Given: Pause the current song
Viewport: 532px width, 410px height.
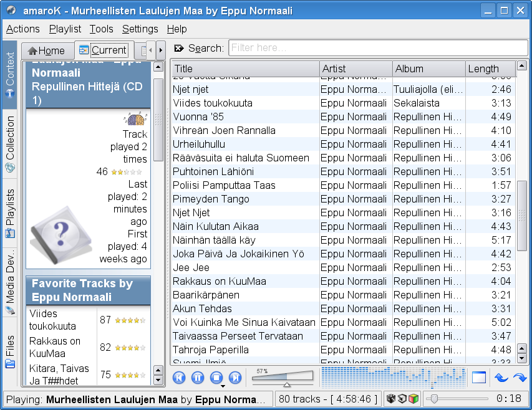Looking at the screenshot, I should point(198,378).
